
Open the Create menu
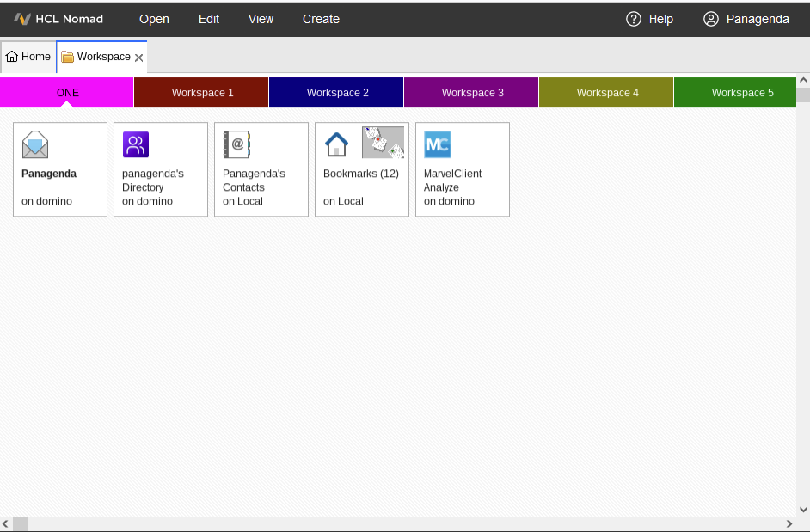pyautogui.click(x=321, y=19)
